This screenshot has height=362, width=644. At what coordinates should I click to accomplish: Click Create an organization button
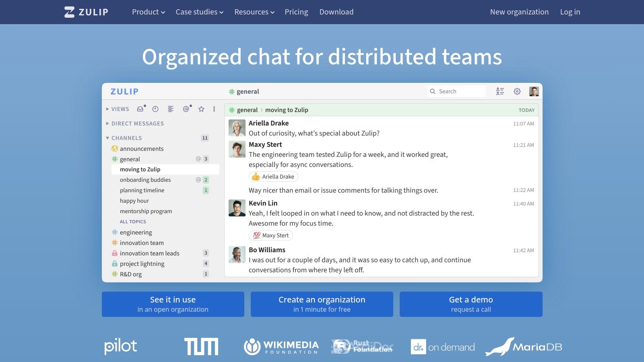(322, 304)
